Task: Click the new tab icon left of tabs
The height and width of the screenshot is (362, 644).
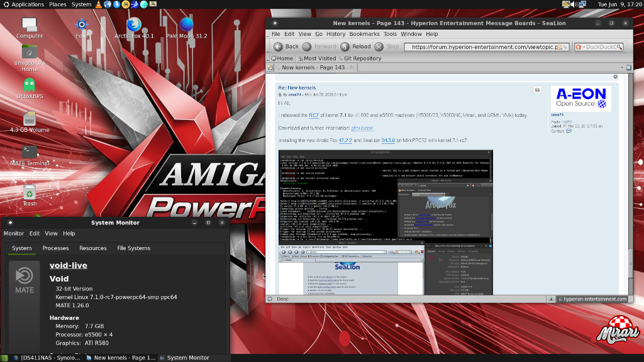Action: tap(270, 67)
